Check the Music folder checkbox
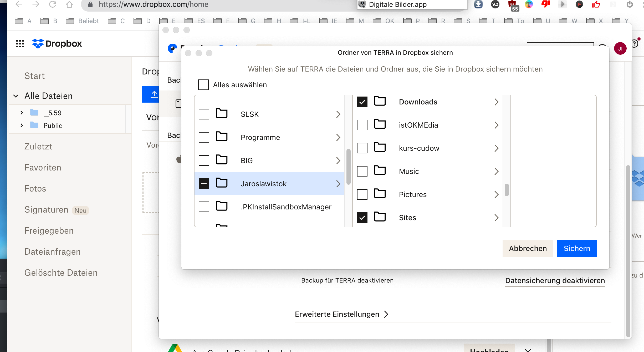Image resolution: width=644 pixels, height=352 pixels. point(362,171)
